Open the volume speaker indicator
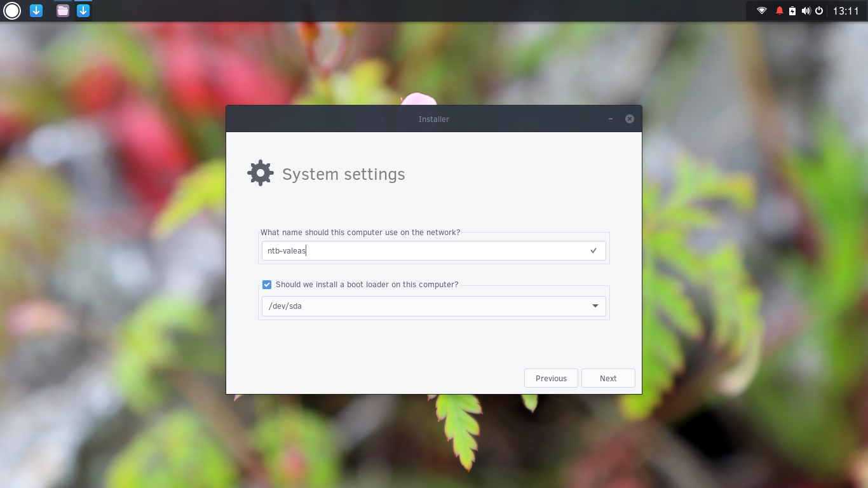868x488 pixels. coord(806,11)
